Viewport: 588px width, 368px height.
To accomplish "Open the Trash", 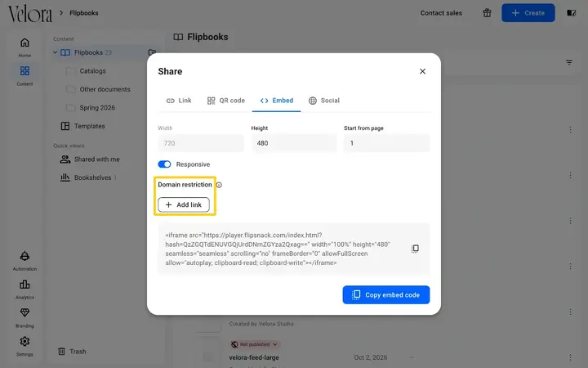I will coord(72,352).
